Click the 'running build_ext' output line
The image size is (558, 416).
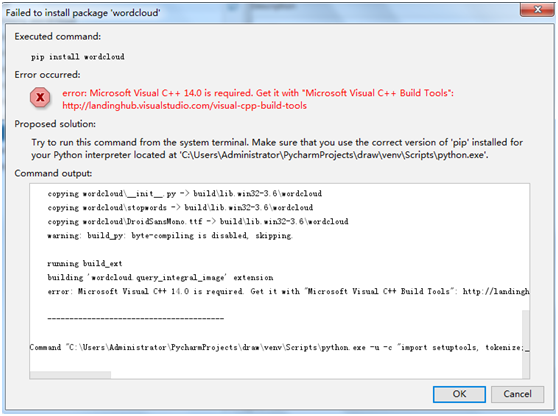[x=85, y=264]
